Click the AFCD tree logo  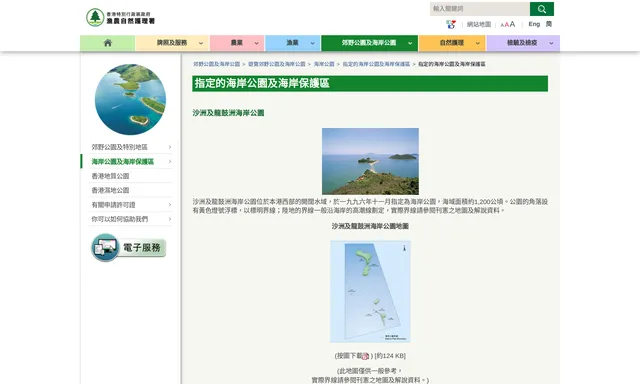(95, 17)
